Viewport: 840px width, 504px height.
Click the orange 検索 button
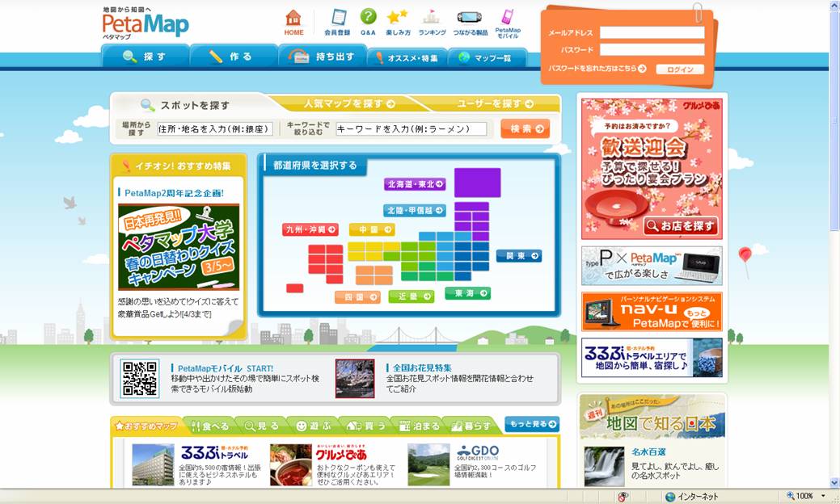(x=525, y=129)
